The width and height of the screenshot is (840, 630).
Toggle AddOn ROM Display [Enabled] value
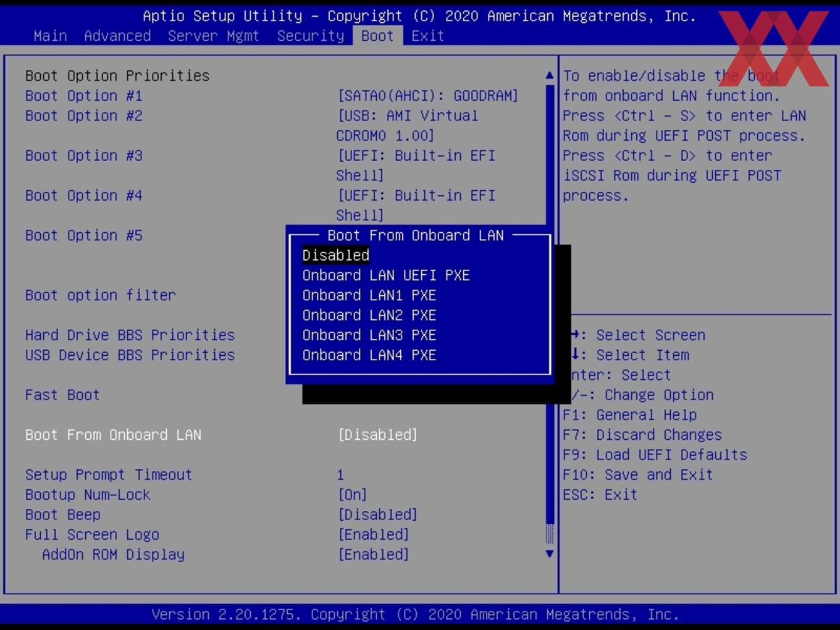tap(374, 555)
